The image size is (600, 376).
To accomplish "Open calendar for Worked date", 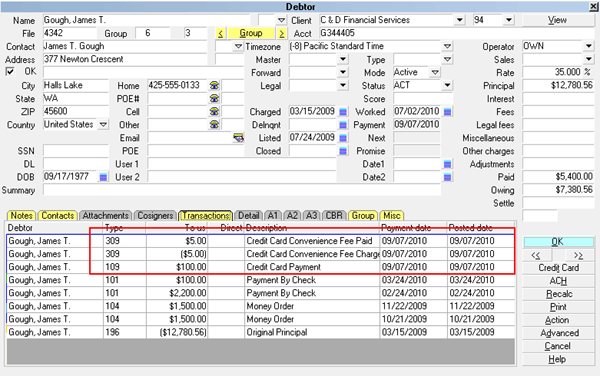I will click(447, 112).
